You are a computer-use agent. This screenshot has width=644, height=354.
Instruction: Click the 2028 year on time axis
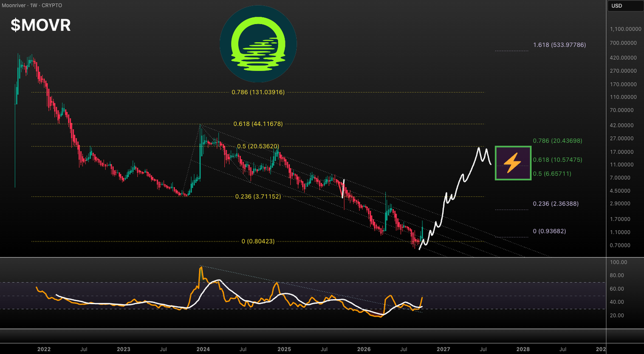pyautogui.click(x=523, y=349)
